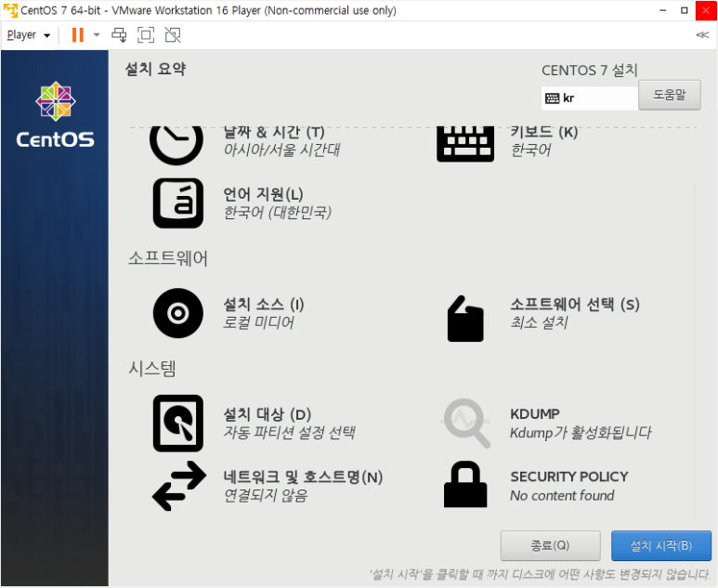Image resolution: width=718 pixels, height=588 pixels.
Task: Click Send Ctrl+Alt+Del toolbar icon
Action: coord(119,34)
